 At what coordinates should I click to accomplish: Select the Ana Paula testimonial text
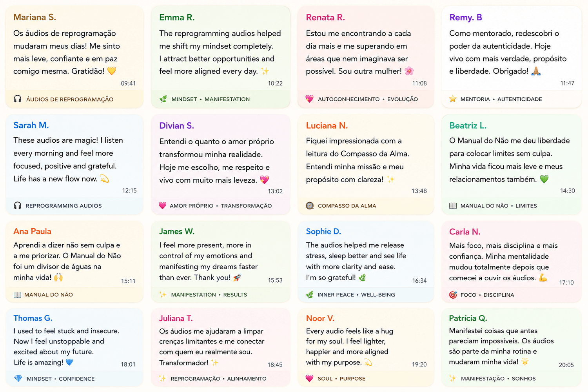tap(67, 261)
